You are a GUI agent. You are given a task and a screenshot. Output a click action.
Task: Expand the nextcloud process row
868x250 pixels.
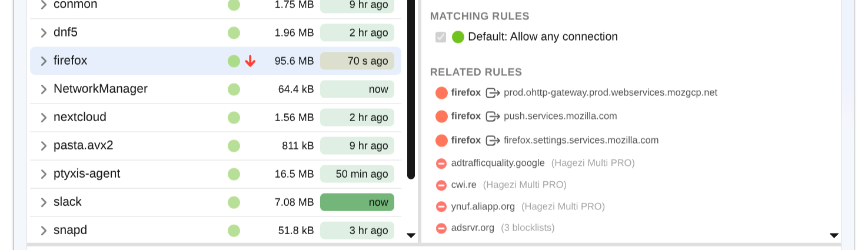(x=43, y=118)
